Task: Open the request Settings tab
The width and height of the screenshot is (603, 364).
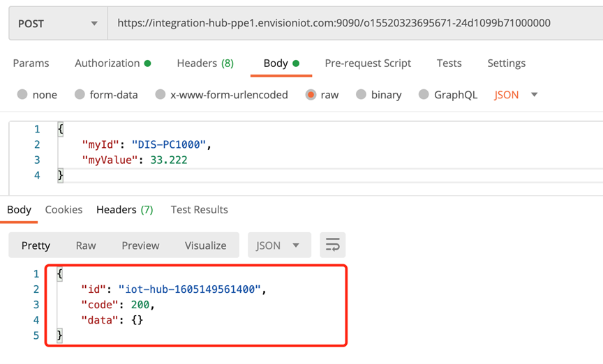Action: [x=506, y=63]
